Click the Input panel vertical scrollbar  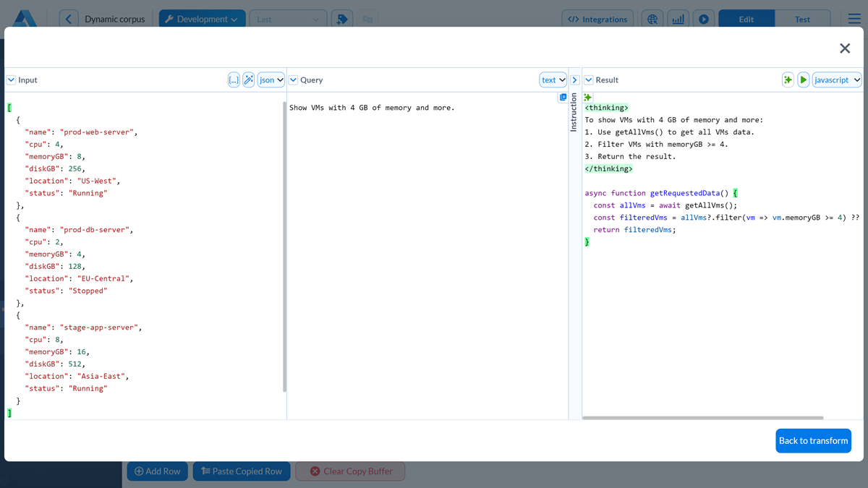pyautogui.click(x=284, y=246)
